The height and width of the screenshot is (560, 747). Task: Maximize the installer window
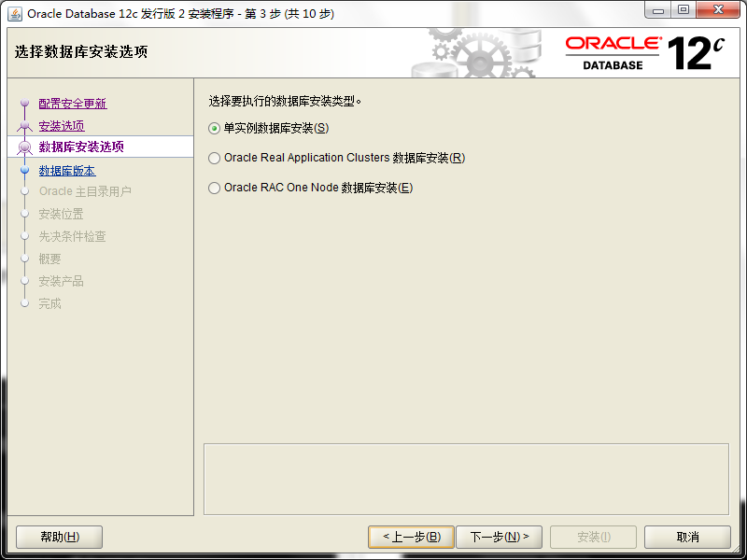point(684,10)
